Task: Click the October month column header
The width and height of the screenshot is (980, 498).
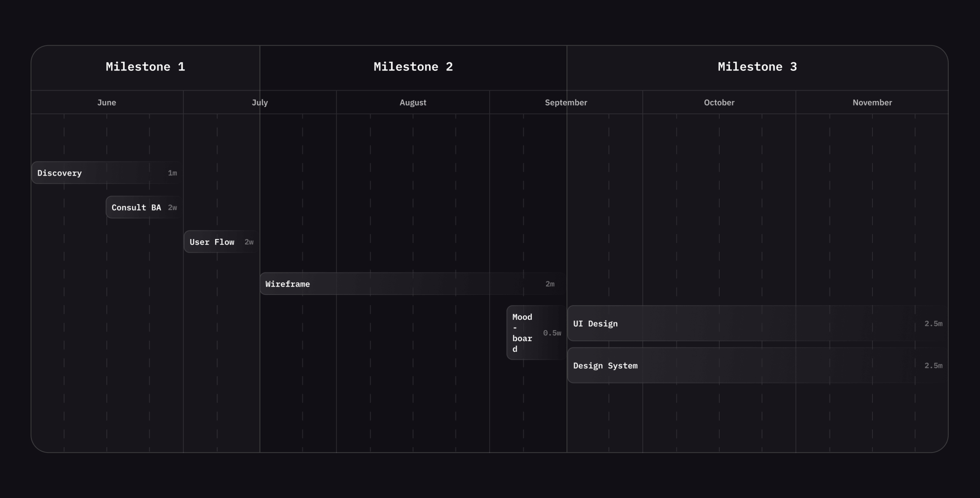Action: (719, 103)
